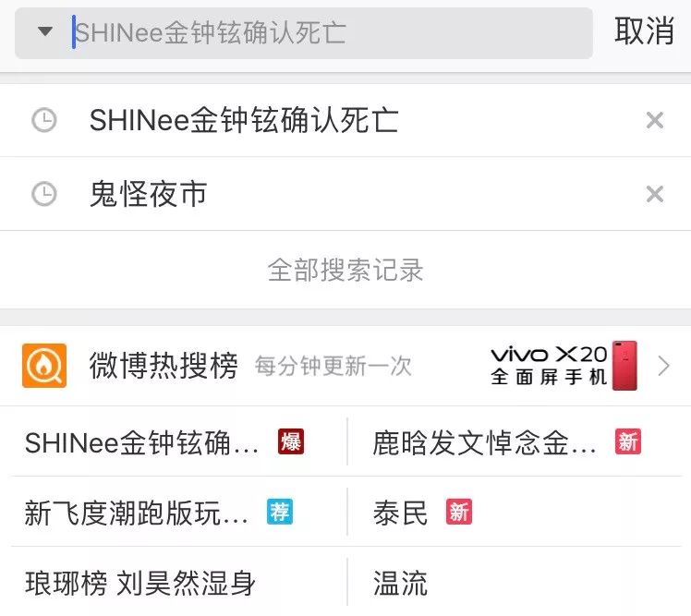Select history item 鬼怪夜市
This screenshot has width=691, height=616.
tap(149, 194)
